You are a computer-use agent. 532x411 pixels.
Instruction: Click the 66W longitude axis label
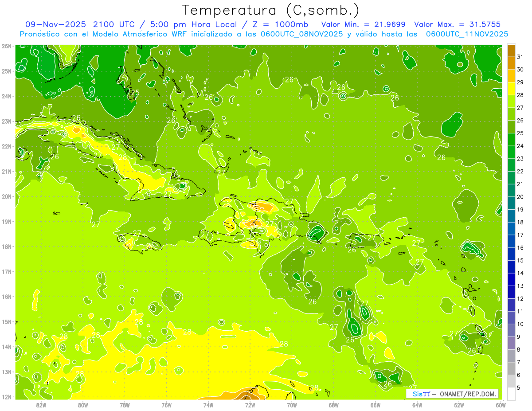tap(376, 405)
